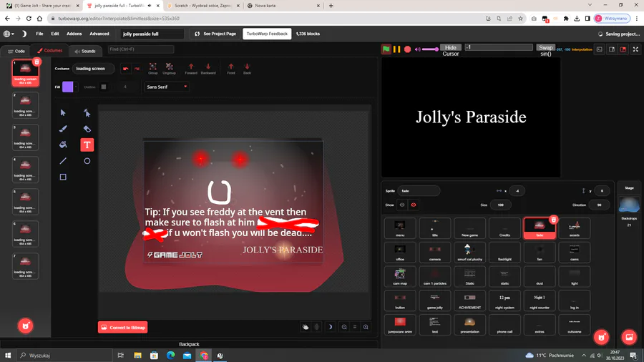Move selection Forward one layer
Viewport: 644px width, 362px height.
(191, 69)
